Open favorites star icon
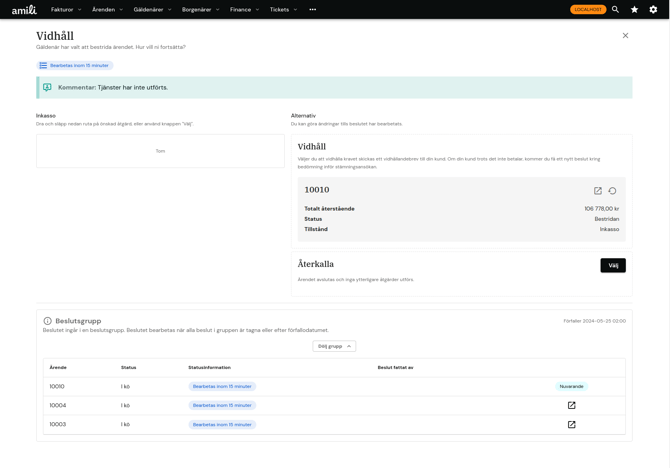Screen dimensions: 670x468 (x=635, y=9)
